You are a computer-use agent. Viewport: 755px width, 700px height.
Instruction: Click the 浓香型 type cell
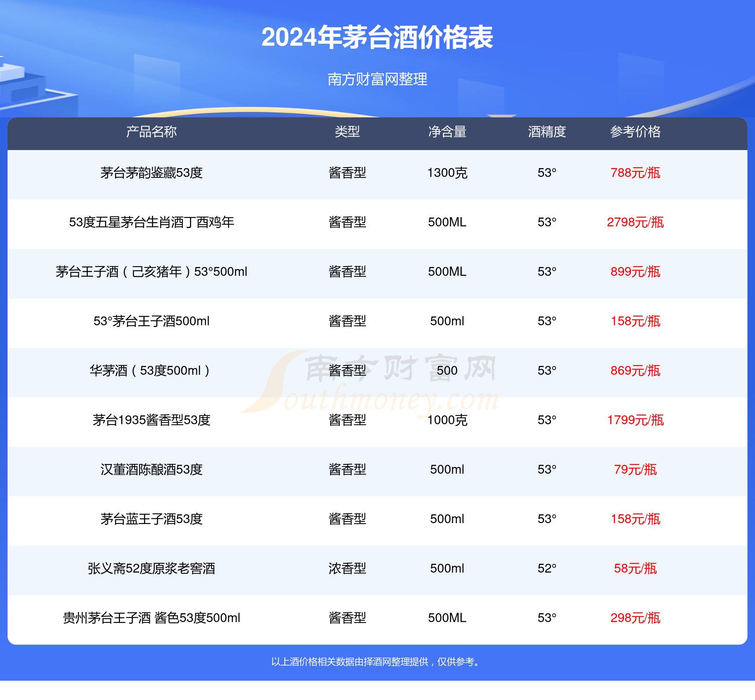pyautogui.click(x=347, y=568)
